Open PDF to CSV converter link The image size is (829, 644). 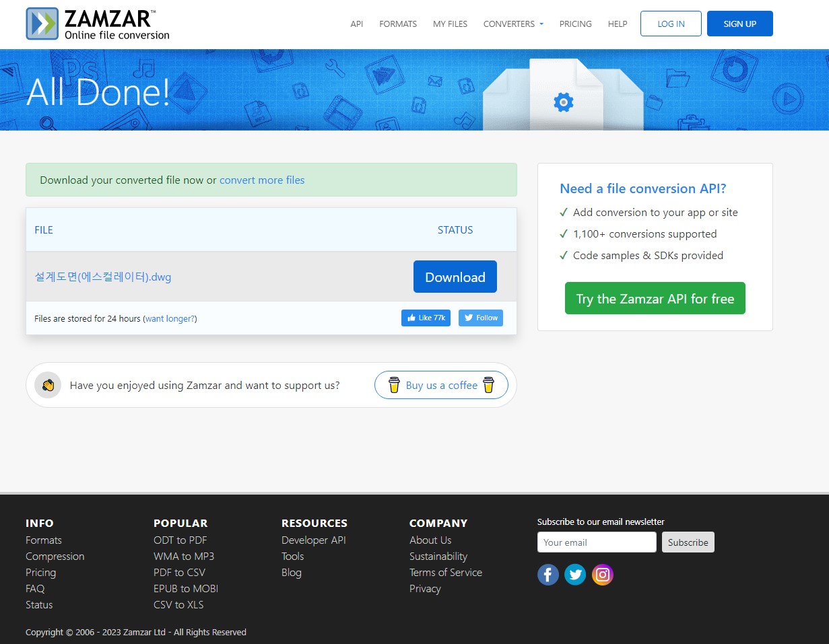(180, 572)
